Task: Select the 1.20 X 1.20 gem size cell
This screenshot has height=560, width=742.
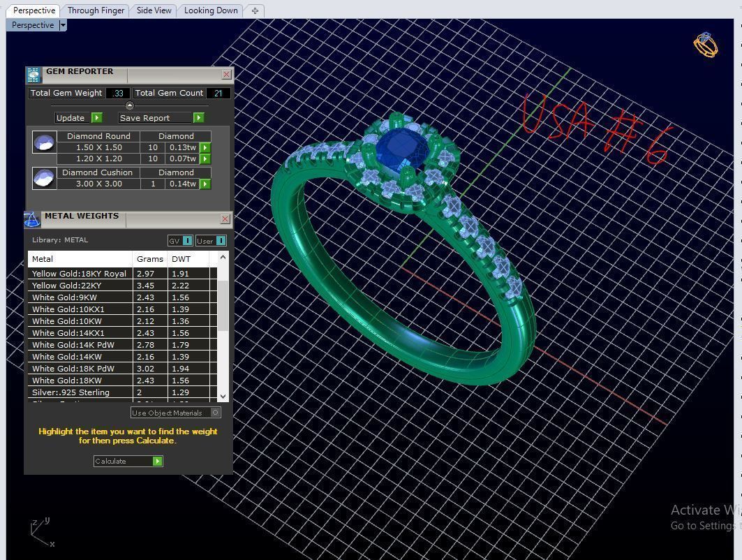Action: [99, 159]
